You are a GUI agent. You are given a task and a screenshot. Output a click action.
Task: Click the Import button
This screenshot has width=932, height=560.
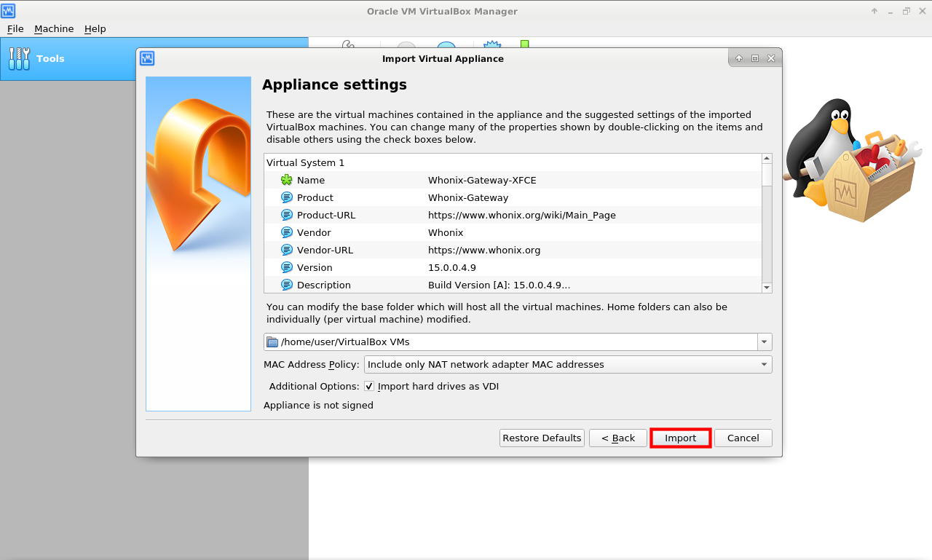(x=680, y=438)
